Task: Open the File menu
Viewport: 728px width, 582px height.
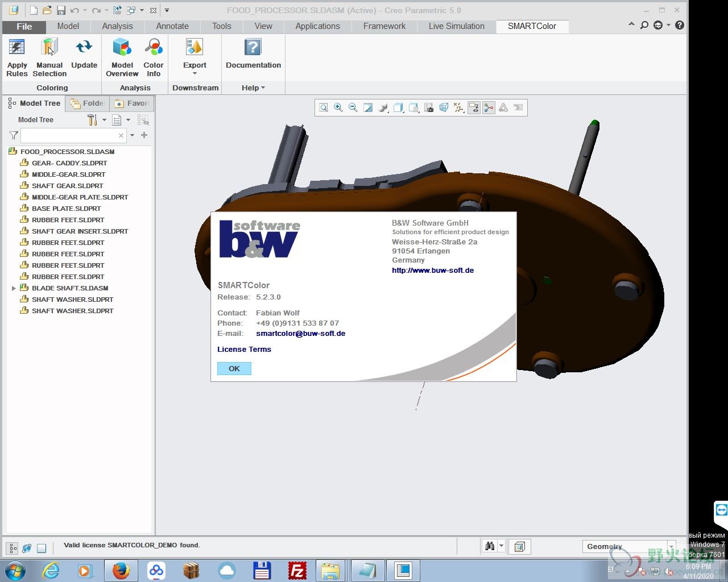Action: point(24,27)
